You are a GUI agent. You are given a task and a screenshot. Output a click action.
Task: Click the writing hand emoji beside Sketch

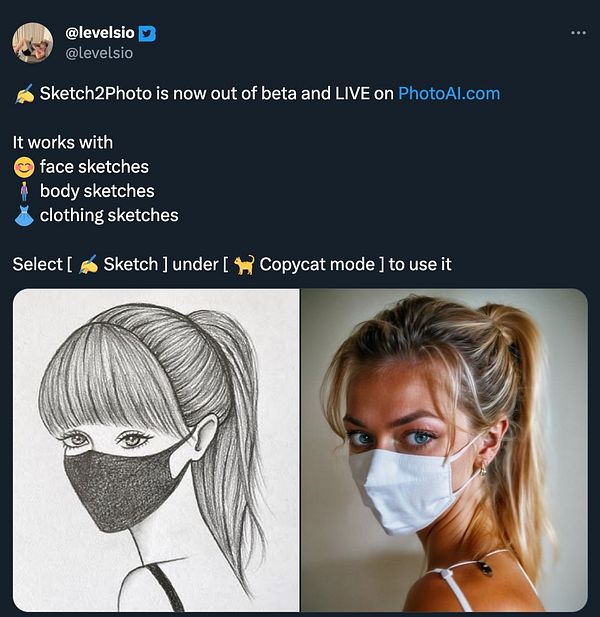click(88, 264)
